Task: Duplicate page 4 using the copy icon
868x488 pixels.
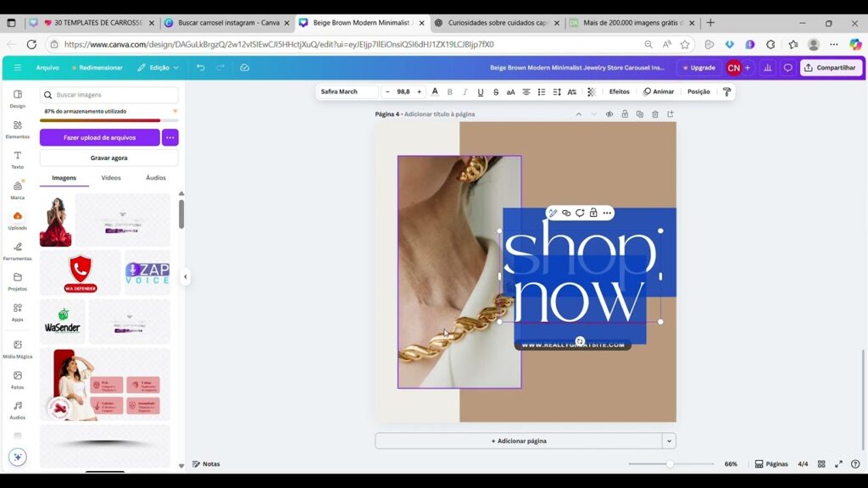Action: click(x=639, y=114)
